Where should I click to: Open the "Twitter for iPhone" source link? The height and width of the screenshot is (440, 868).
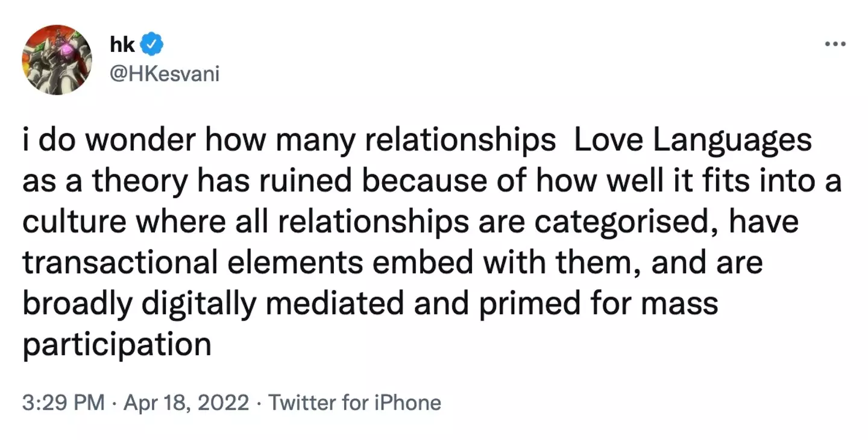coord(354,402)
